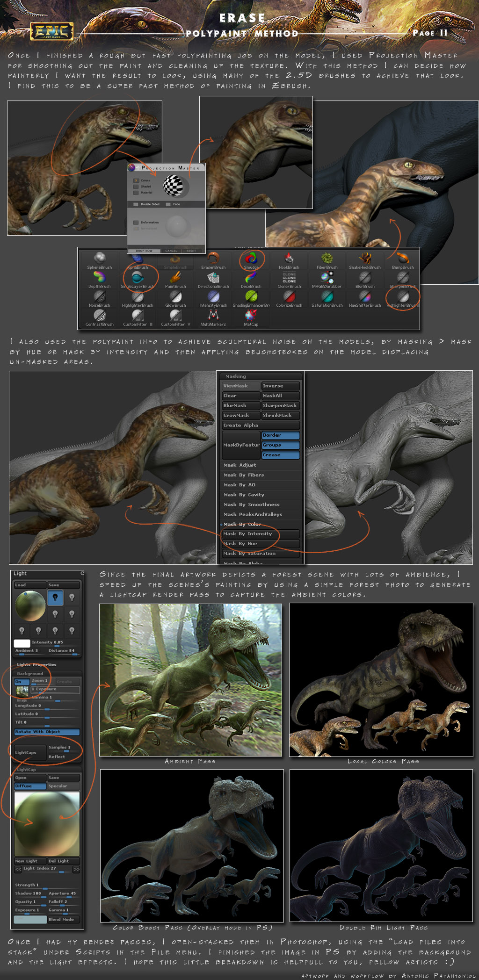The height and width of the screenshot is (980, 479).
Task: Choose the DirectionalBrush tool
Action: tap(213, 280)
